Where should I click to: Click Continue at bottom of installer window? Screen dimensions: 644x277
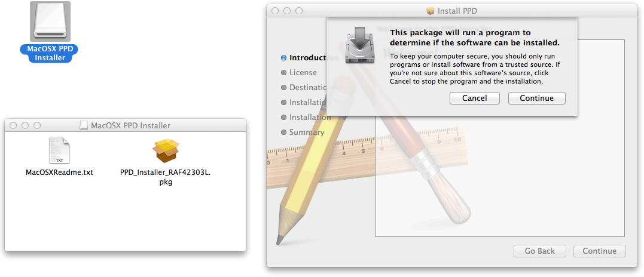[599, 251]
